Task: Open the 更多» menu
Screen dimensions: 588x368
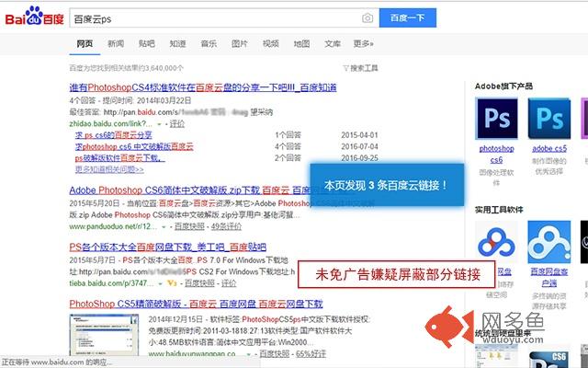Action: [x=364, y=43]
